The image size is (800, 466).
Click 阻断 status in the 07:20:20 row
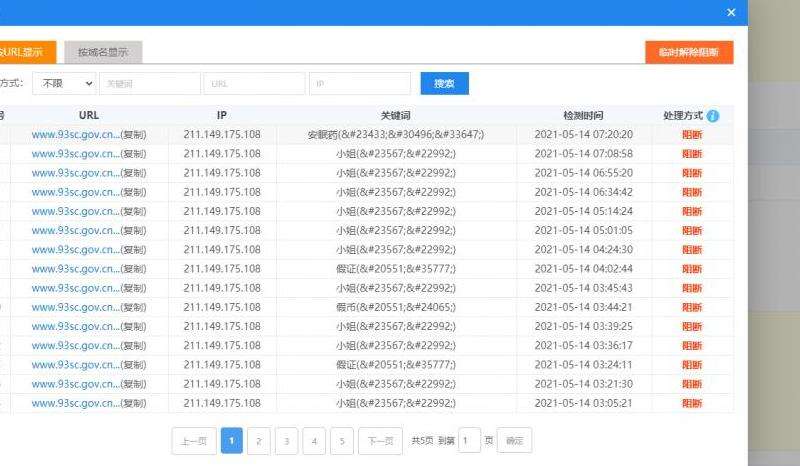click(692, 135)
